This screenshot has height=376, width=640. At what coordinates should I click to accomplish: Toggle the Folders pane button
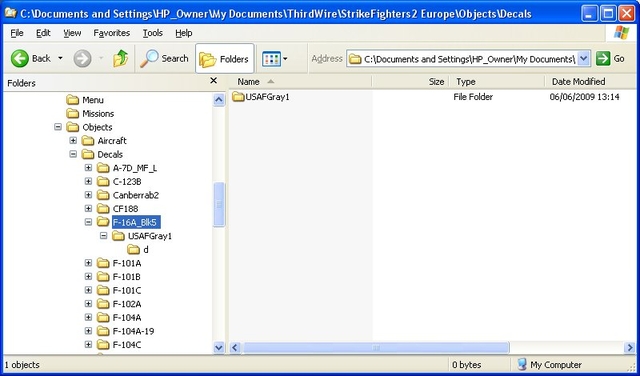(224, 59)
